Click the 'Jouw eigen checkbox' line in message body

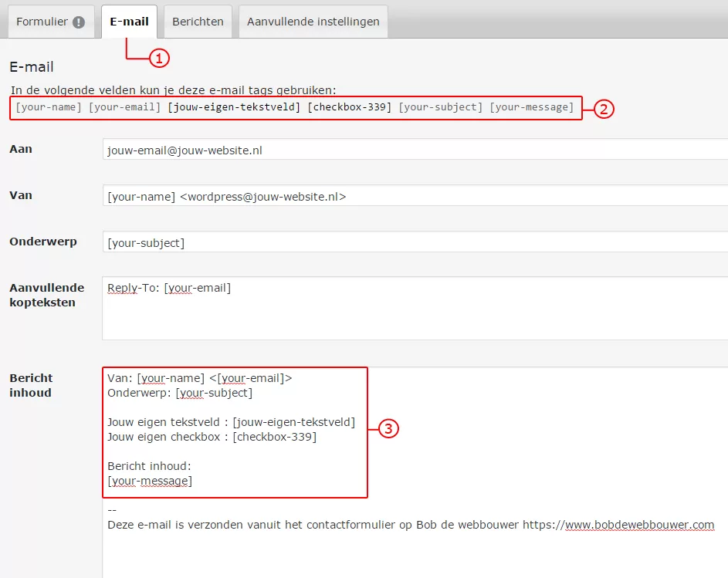click(x=212, y=437)
